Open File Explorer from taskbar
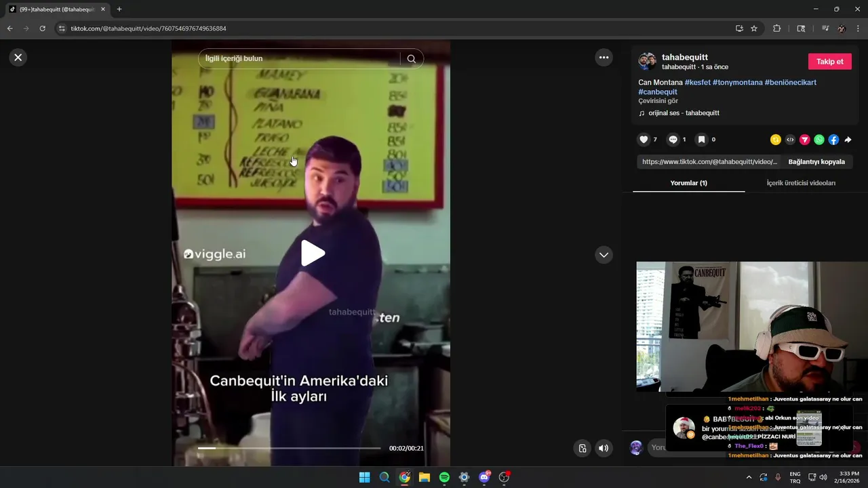This screenshot has height=488, width=868. [x=424, y=477]
